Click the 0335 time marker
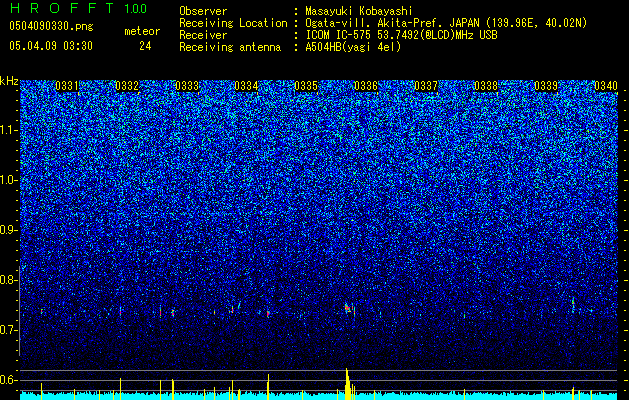This screenshot has width=629, height=400. coord(306,86)
